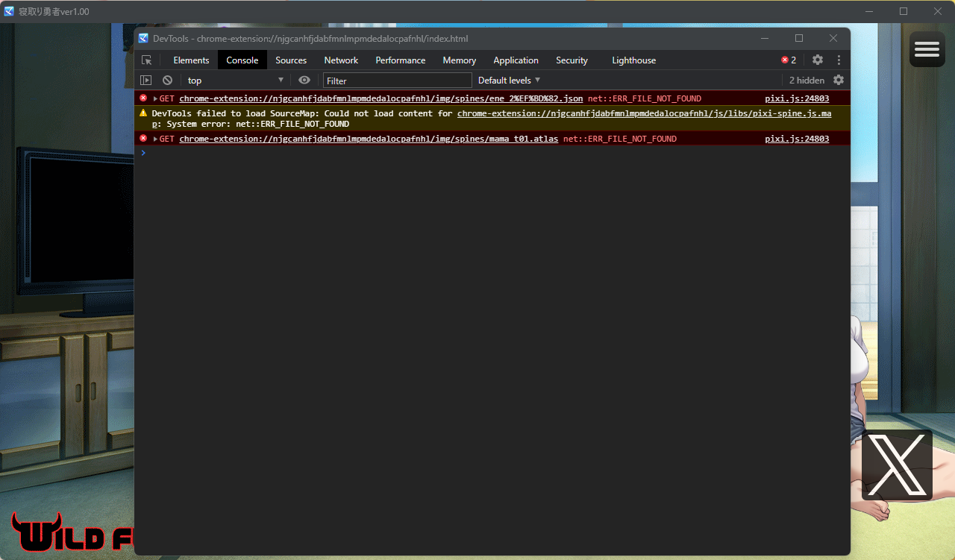955x560 pixels.
Task: Click the error icon on the mama_t01 row
Action: (143, 138)
